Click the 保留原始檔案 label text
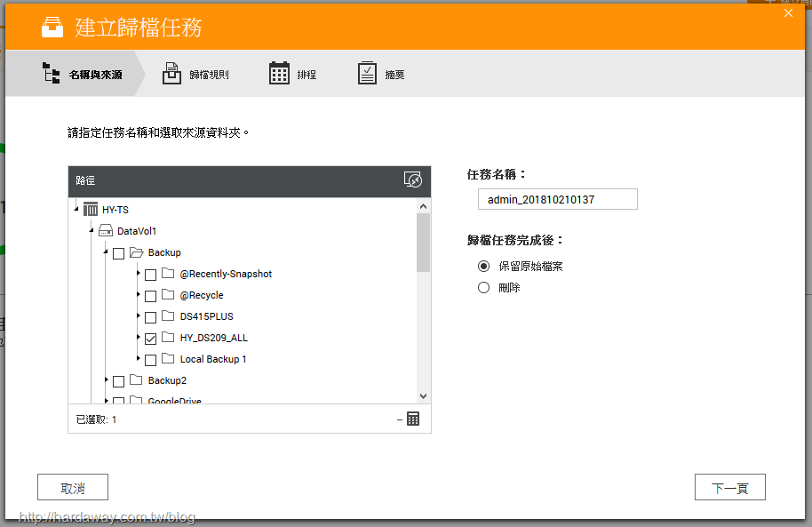The width and height of the screenshot is (812, 527). click(530, 267)
